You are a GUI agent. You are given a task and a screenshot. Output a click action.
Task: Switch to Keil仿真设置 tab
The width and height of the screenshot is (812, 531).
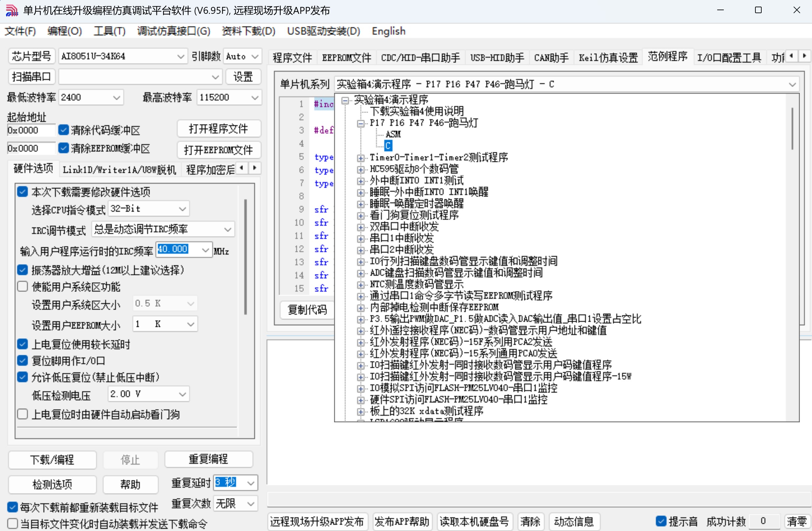608,57
